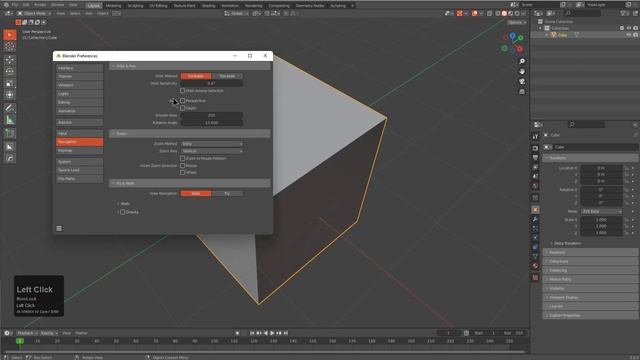Click the viewport pan hand gizmo
The width and height of the screenshot is (640, 360).
pyautogui.click(x=522, y=71)
